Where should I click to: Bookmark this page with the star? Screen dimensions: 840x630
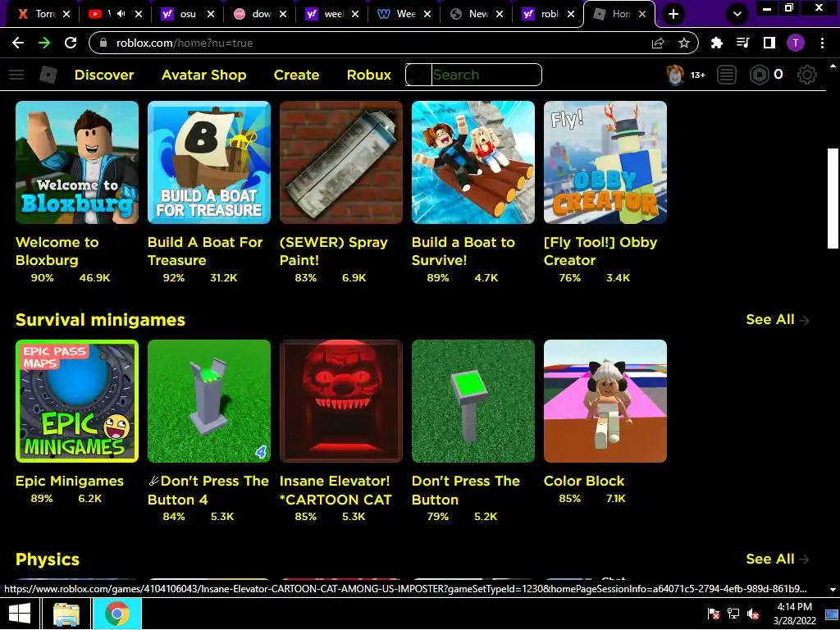tap(683, 43)
